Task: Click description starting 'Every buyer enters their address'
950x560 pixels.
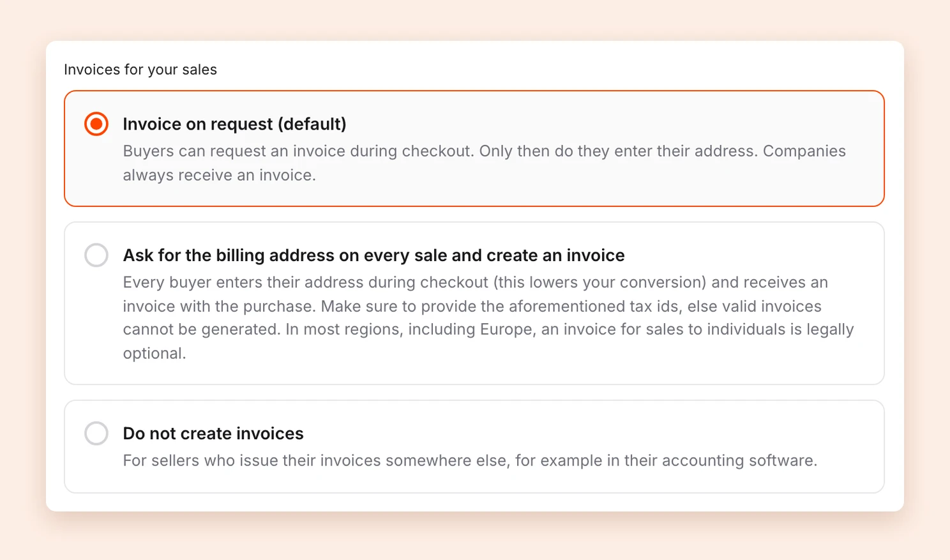Action: [488, 317]
